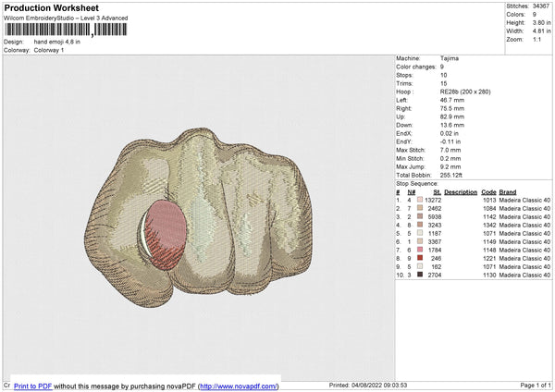Choose the pink swatch for code 1148
The image size is (555, 392).
pos(420,250)
